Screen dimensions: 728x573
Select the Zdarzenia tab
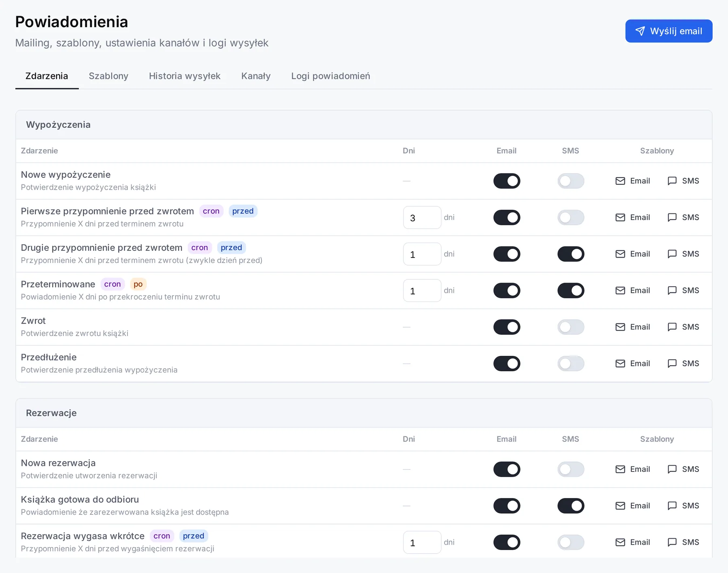coord(47,76)
